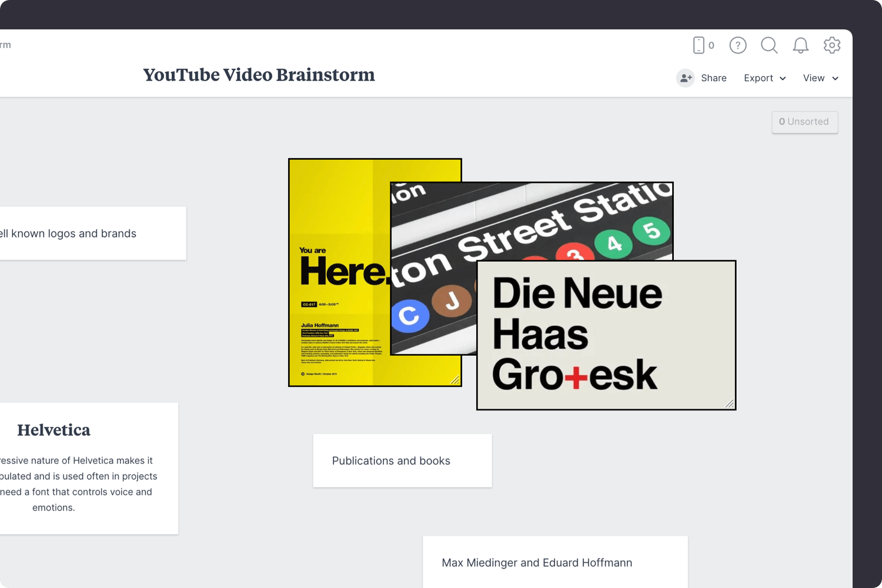This screenshot has height=588, width=882.
Task: Open the Unsorted tray
Action: point(804,122)
